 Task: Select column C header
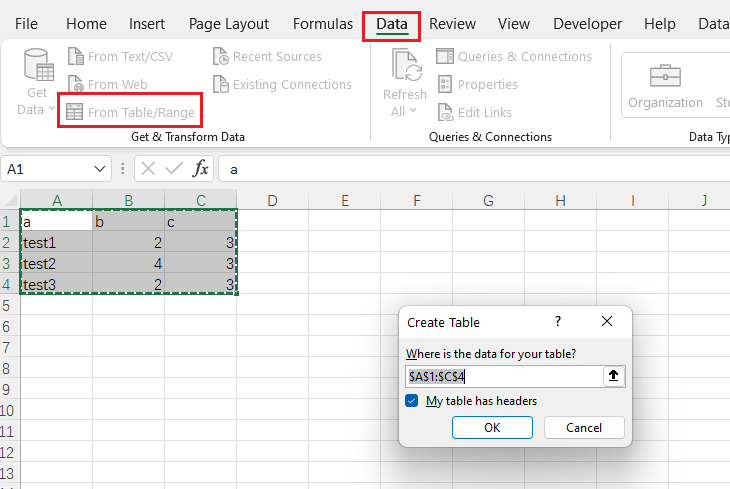pos(201,200)
